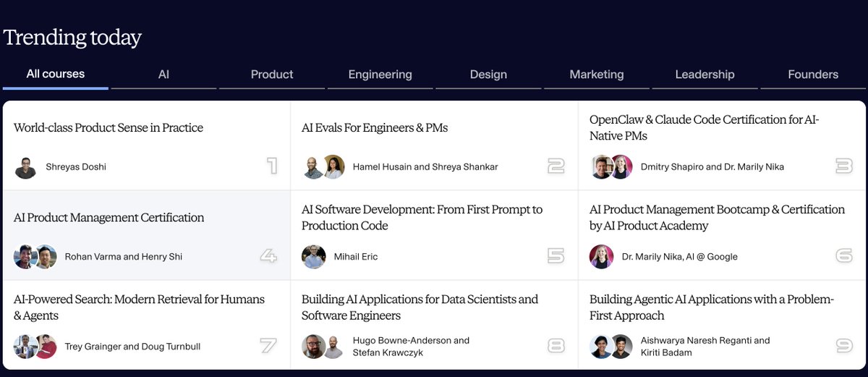Click Mihail Eric's avatar photo
This screenshot has width=868, height=377.
[313, 257]
